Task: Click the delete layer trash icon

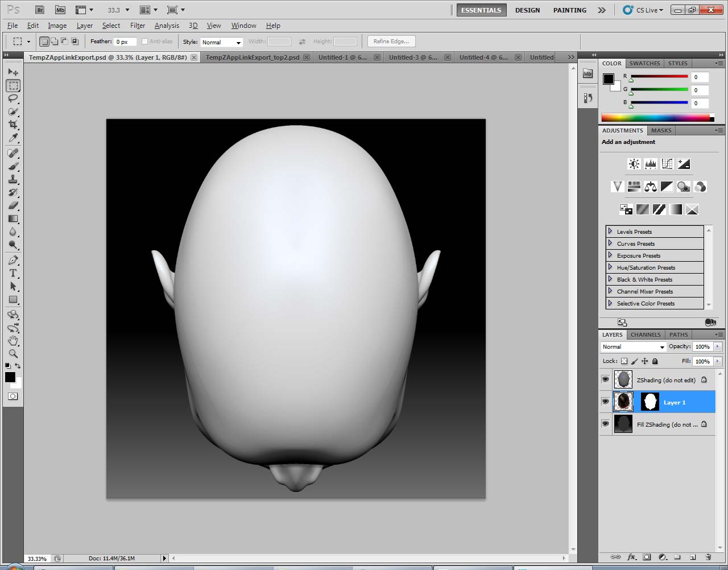Action: click(708, 557)
